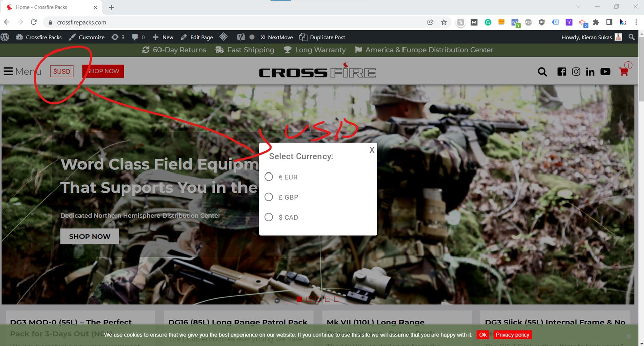Viewport: 644px width, 346px height.
Task: Open Mk.VII (110L) Long Range product
Action: pos(376,322)
